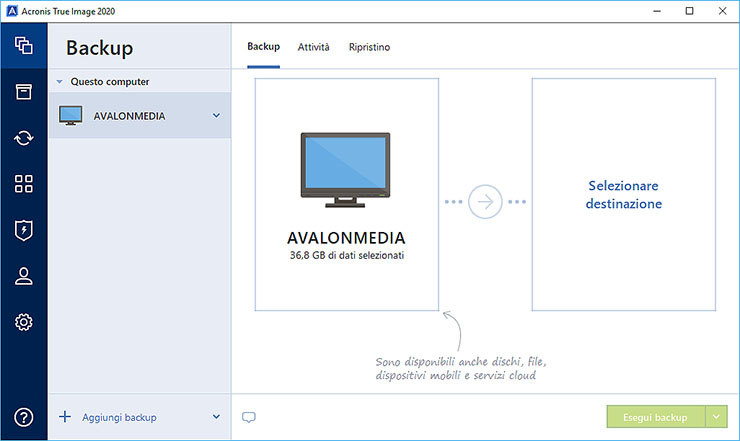The image size is (740, 441).
Task: Select the Backup tab
Action: (x=263, y=47)
